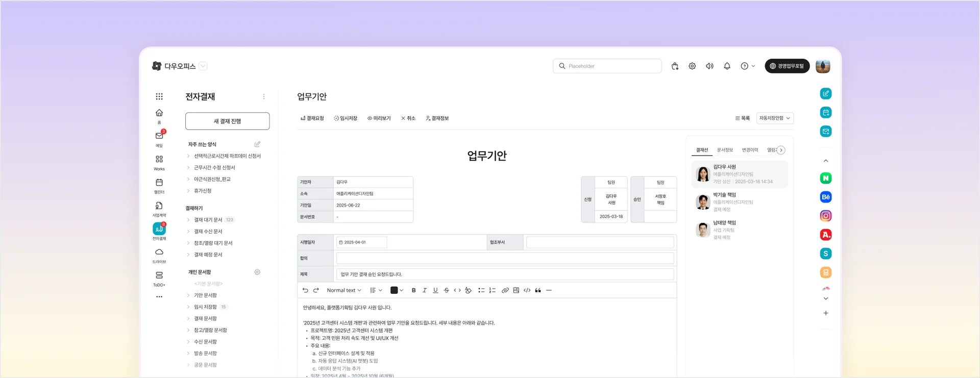Open the 자동저장안함 autosave dropdown

(x=774, y=118)
